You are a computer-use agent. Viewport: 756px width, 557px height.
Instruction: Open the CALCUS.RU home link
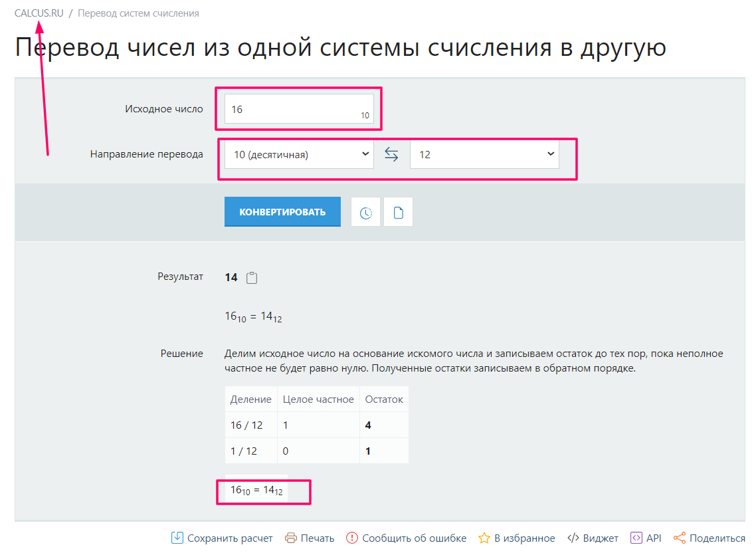coord(39,13)
